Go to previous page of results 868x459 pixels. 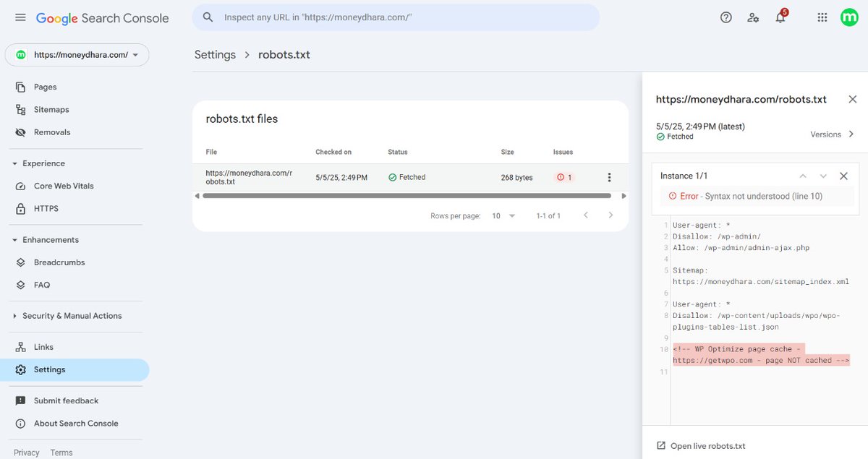tap(586, 215)
